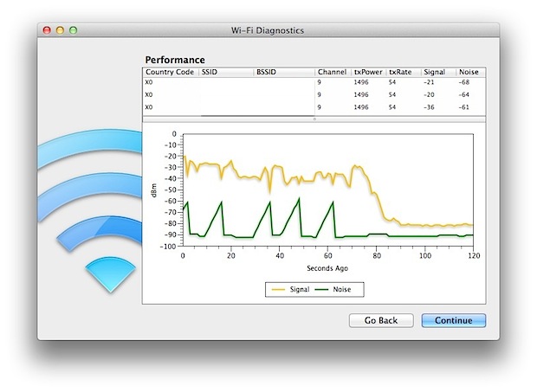Sort by the Country Code column header
The image size is (537, 392).
170,73
